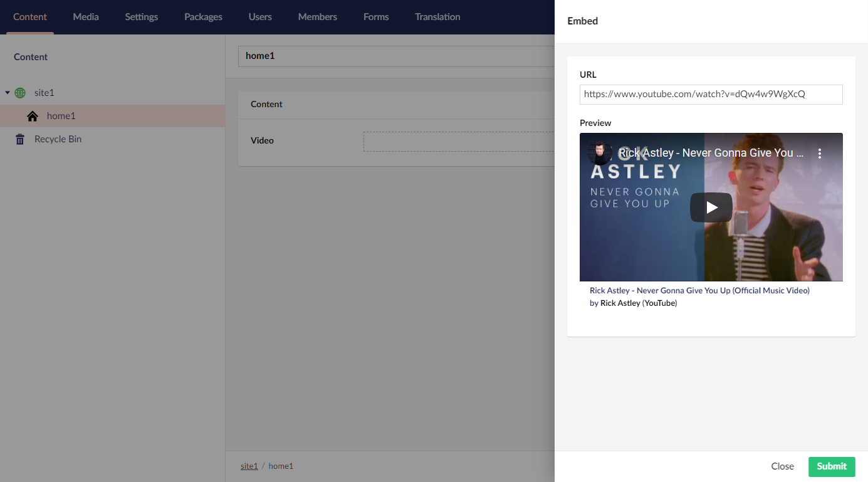The image size is (868, 482).
Task: Open the Members section
Action: 318,17
